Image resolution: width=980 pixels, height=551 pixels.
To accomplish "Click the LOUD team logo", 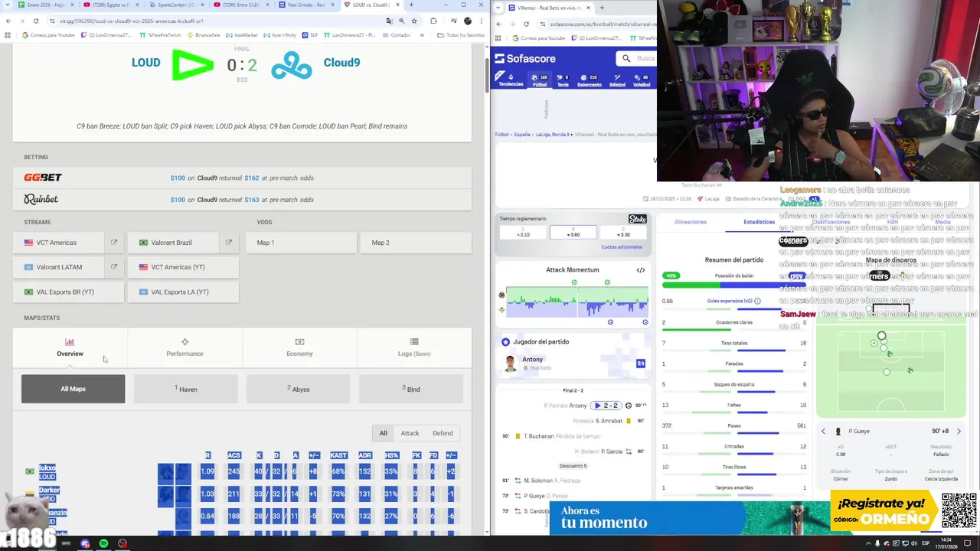I will tap(192, 65).
